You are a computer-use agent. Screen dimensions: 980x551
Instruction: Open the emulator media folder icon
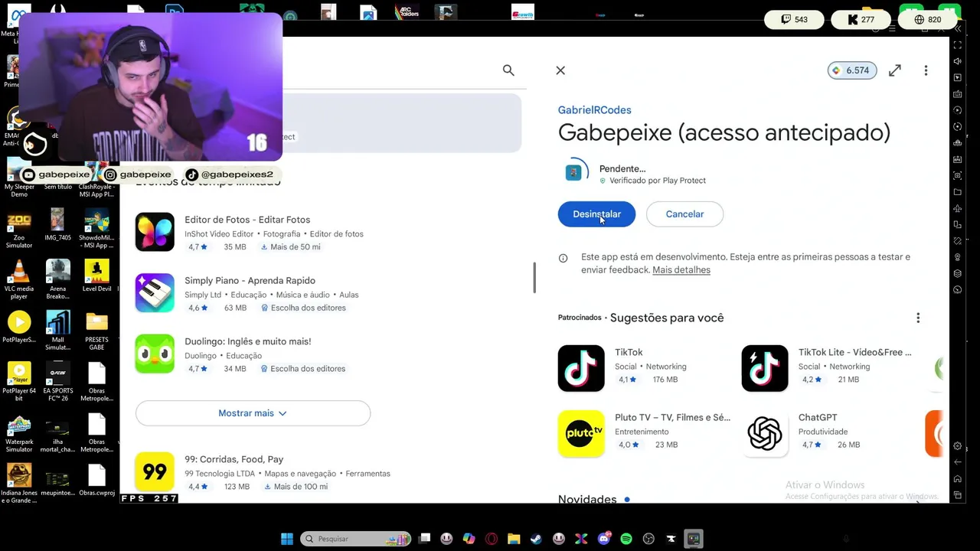click(x=957, y=192)
